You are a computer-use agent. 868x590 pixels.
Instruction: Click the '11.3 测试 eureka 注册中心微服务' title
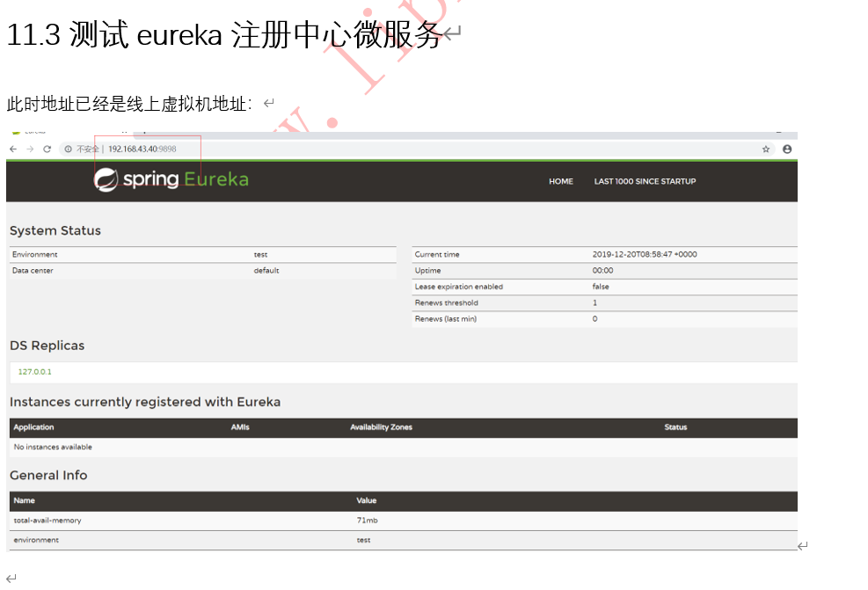pyautogui.click(x=224, y=35)
